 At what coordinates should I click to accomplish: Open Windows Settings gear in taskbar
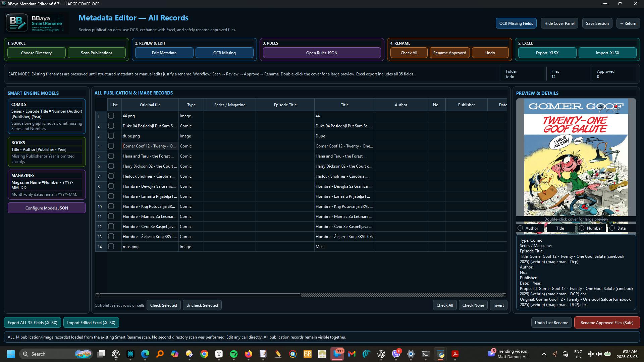[411, 354]
